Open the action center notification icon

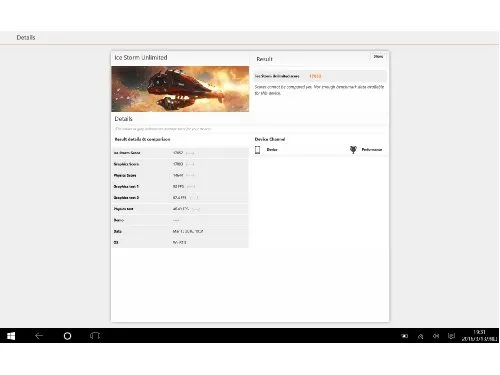451,336
